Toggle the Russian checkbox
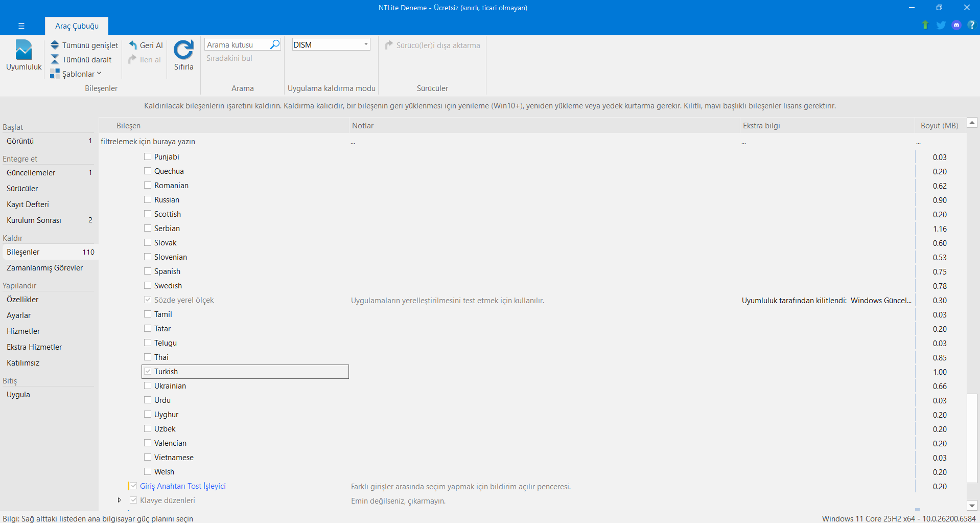The image size is (980, 523). (x=148, y=199)
